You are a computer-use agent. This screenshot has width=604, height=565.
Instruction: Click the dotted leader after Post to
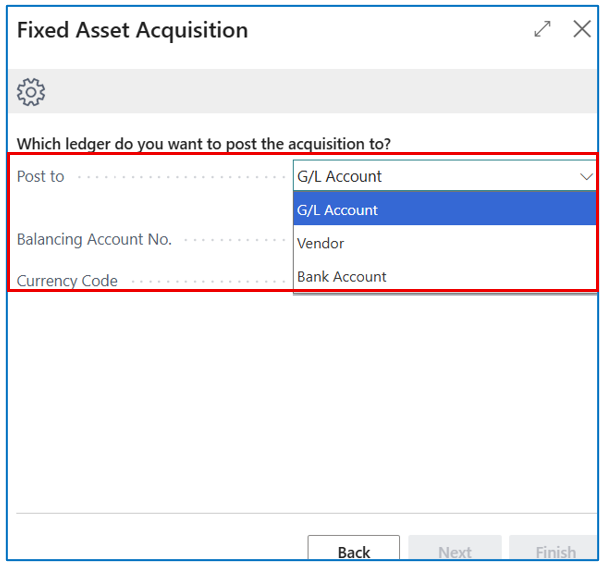(x=178, y=177)
